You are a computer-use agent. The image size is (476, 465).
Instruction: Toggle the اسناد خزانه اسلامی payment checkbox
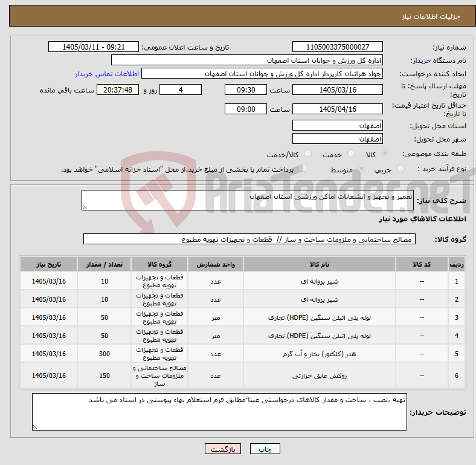[x=303, y=168]
